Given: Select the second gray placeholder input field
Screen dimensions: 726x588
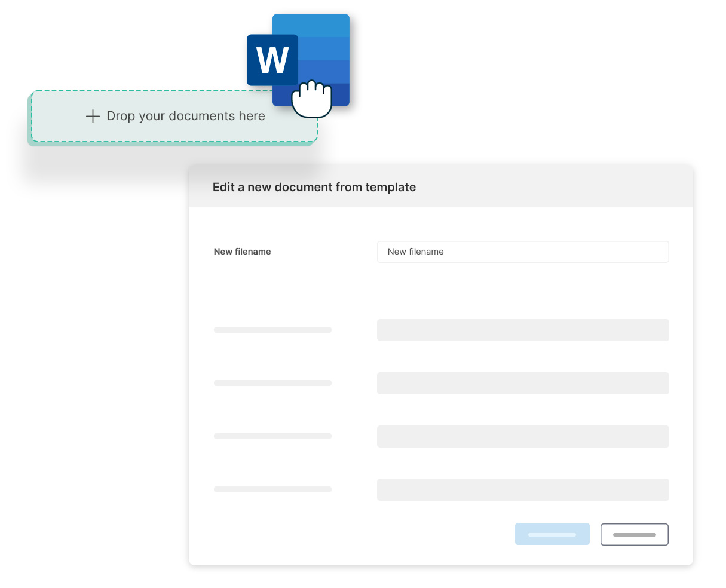Looking at the screenshot, I should [523, 383].
